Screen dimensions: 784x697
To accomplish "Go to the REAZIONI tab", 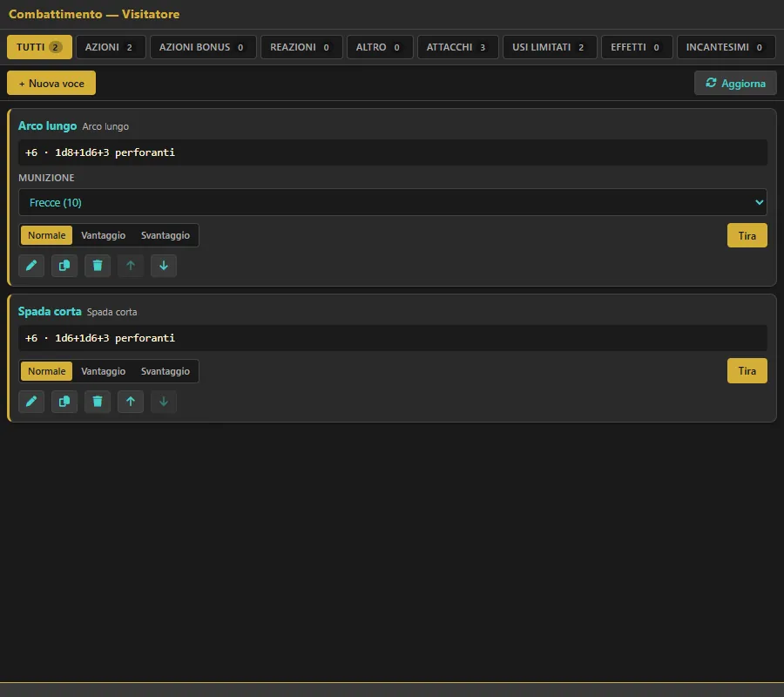I will pyautogui.click(x=301, y=47).
